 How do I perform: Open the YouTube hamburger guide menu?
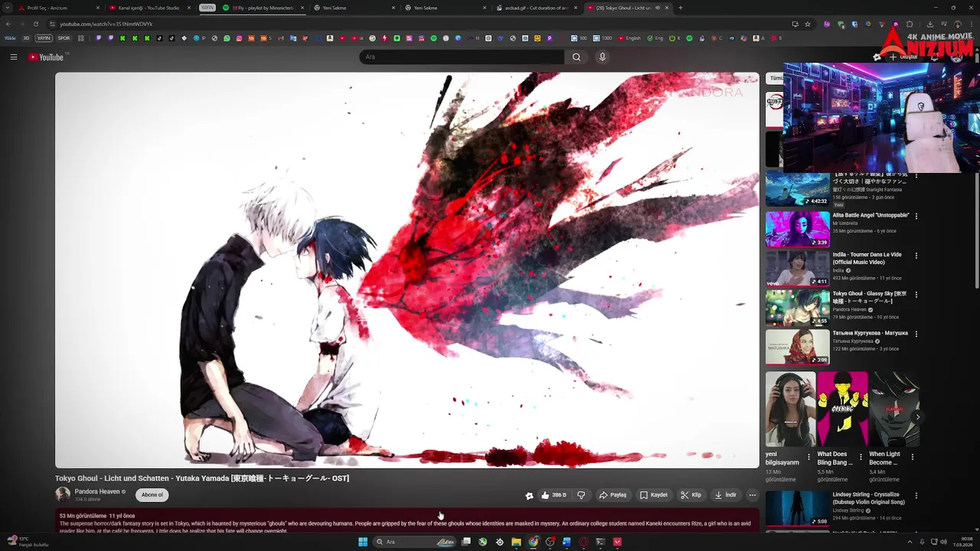coord(13,57)
